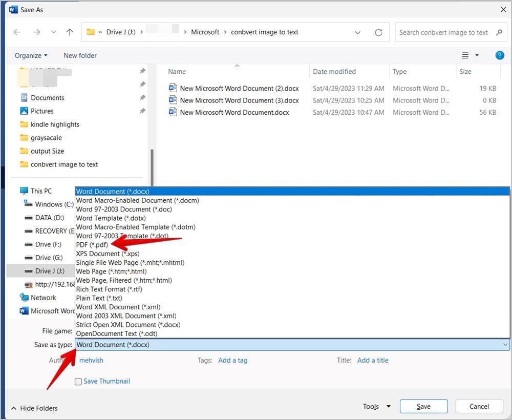Select New Microsoft Word Document (3).docx

tap(239, 100)
